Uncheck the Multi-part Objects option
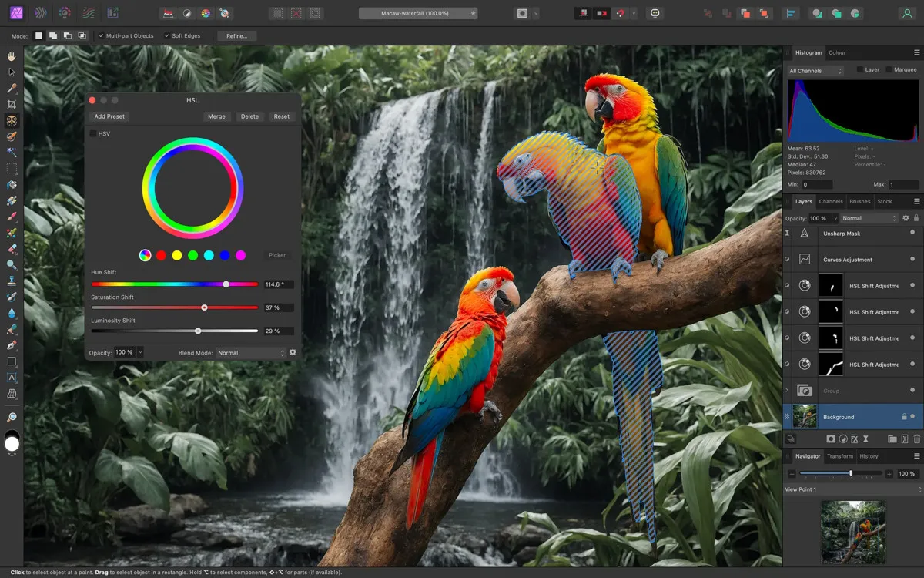Viewport: 924px width, 578px height. pyautogui.click(x=102, y=35)
